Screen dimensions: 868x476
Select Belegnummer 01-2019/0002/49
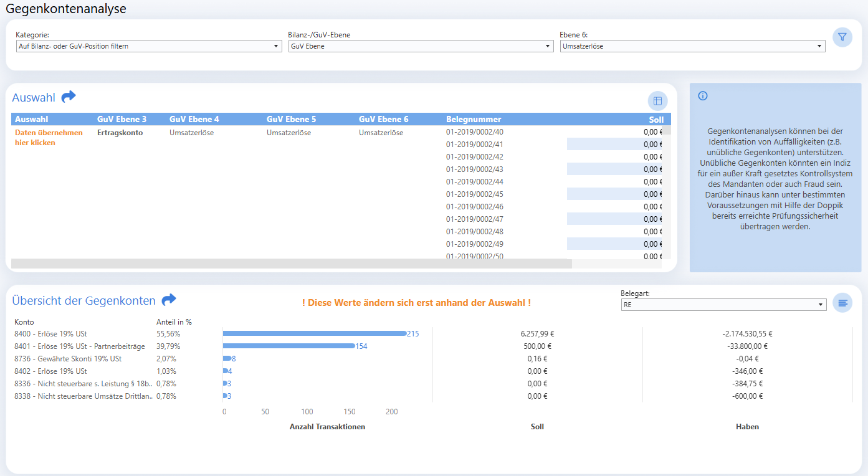[475, 244]
